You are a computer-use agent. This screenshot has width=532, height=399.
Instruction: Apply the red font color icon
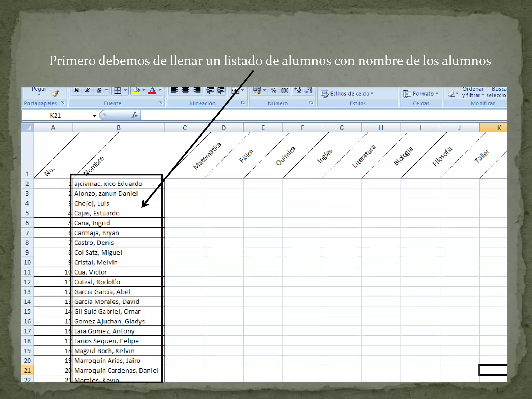[x=152, y=90]
